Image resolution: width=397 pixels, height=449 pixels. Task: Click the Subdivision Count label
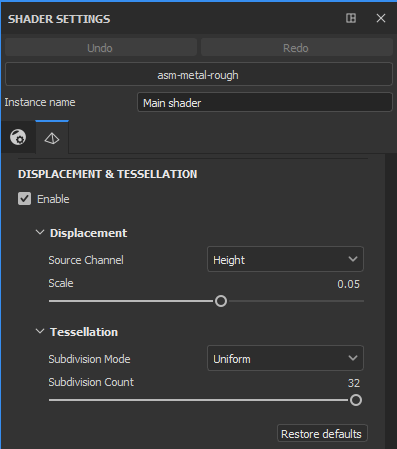click(91, 382)
